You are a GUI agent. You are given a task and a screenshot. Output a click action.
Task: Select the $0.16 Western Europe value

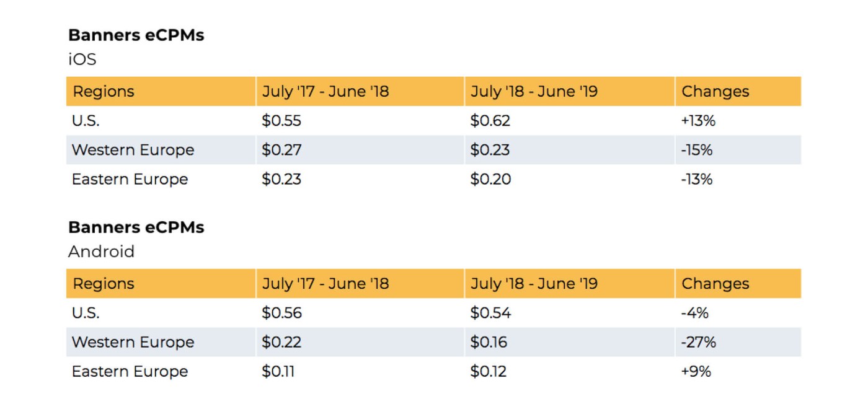tap(488, 342)
